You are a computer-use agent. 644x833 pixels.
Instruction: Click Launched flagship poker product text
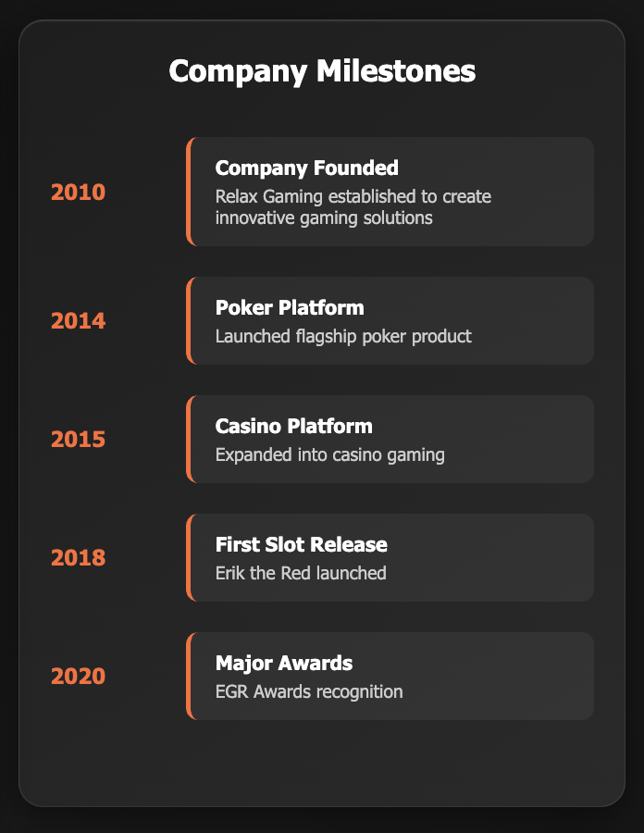point(343,336)
